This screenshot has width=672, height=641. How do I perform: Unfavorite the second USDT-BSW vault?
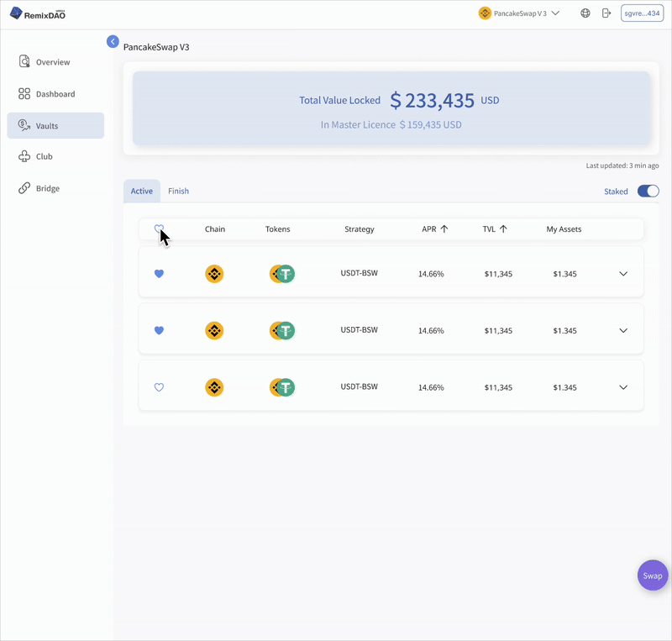tap(159, 330)
